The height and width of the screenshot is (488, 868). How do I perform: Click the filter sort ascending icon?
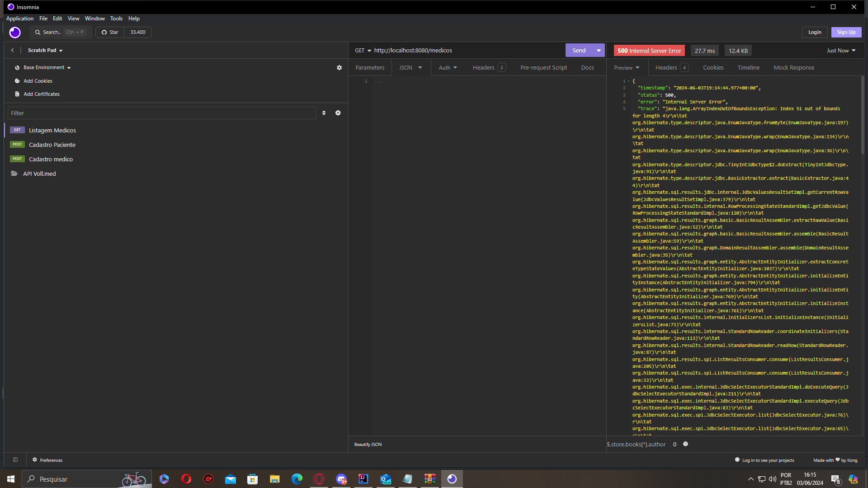(x=324, y=113)
